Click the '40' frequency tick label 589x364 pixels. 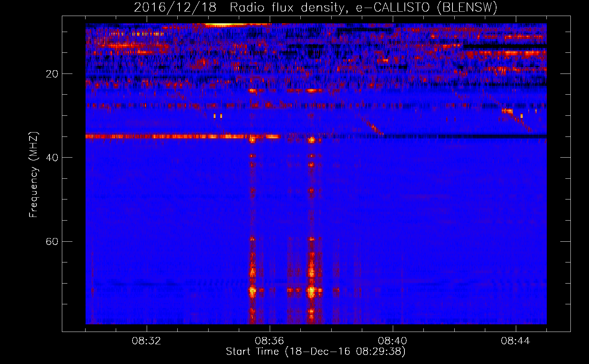click(52, 158)
